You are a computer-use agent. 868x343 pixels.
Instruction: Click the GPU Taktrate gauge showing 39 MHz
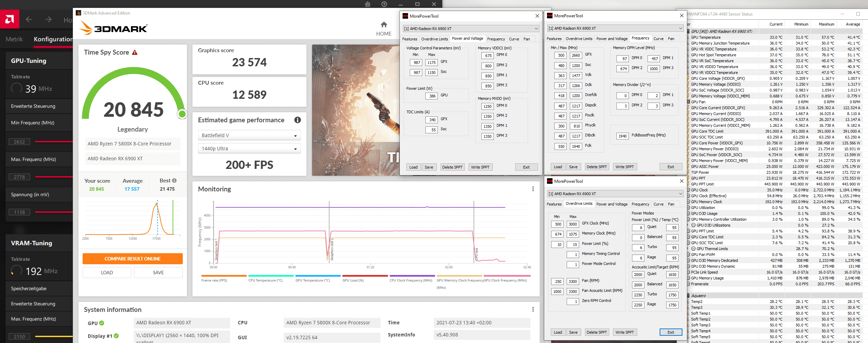point(16,88)
